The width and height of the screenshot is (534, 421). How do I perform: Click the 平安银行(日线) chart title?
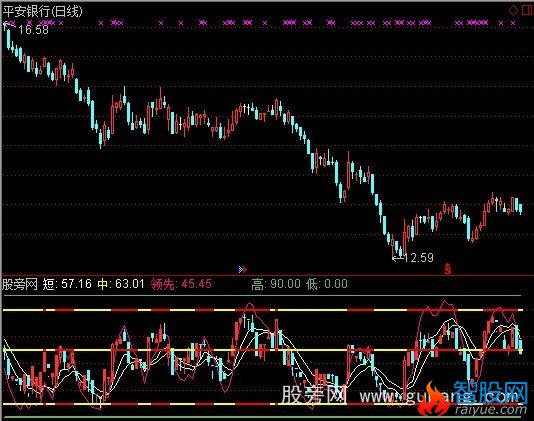43,11
